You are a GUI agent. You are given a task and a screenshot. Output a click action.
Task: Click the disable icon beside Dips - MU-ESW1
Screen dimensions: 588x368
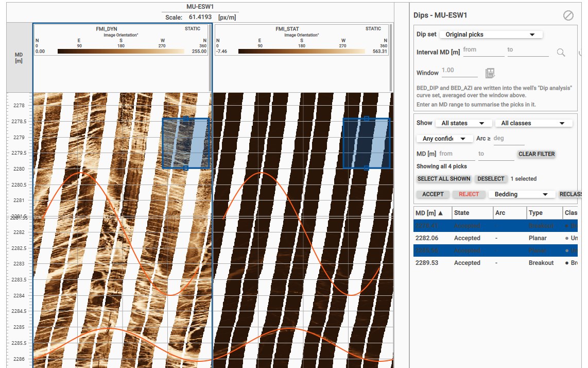568,15
